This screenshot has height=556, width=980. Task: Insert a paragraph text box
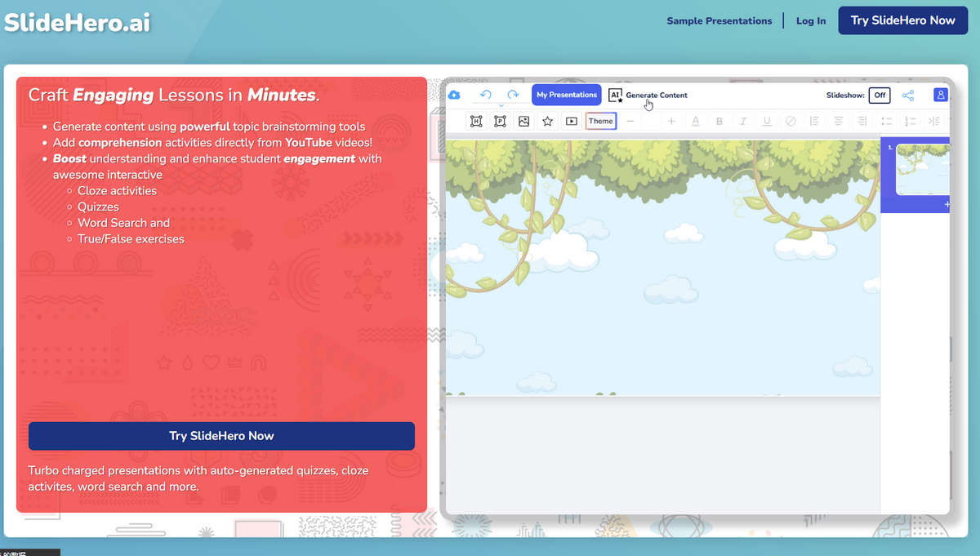tap(500, 121)
